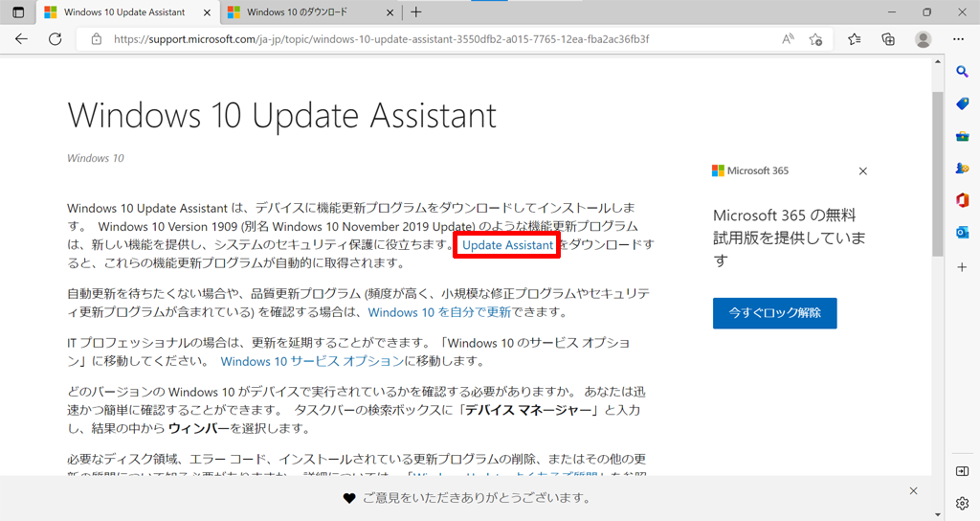
Task: Open Collections icon in toolbar
Action: 888,38
